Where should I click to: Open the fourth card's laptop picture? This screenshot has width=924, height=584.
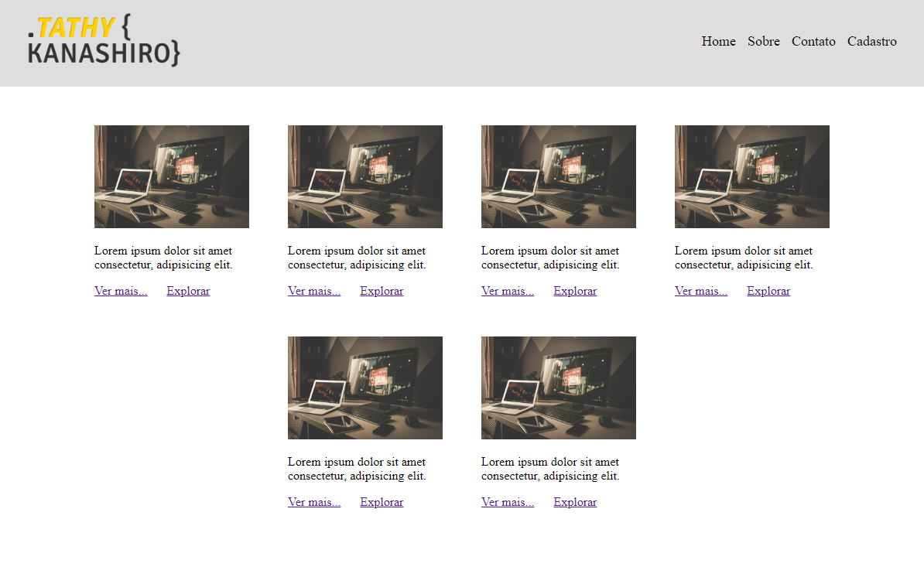point(751,176)
